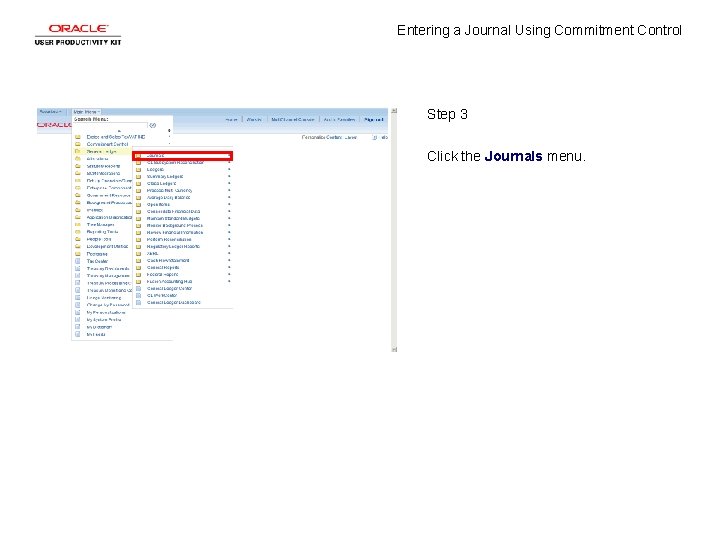Open the Allocations menu folder
The image size is (720, 540).
point(97,159)
